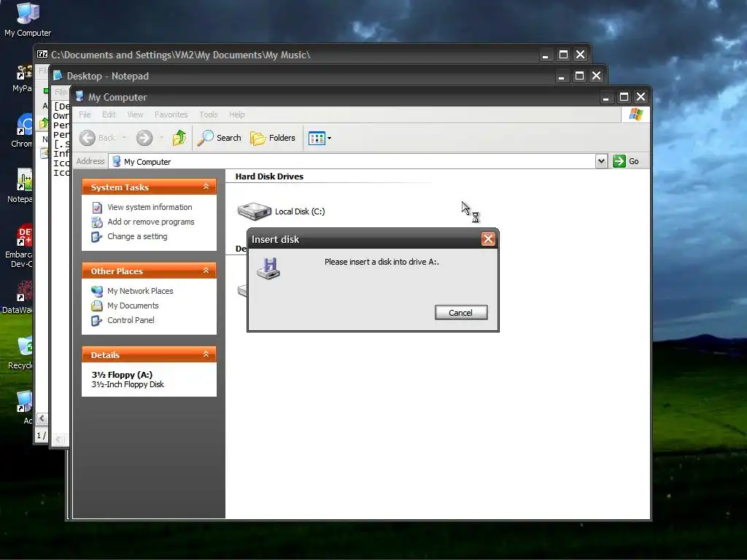Viewport: 747px width, 560px height.
Task: Expand the Address bar dropdown
Action: coord(601,161)
